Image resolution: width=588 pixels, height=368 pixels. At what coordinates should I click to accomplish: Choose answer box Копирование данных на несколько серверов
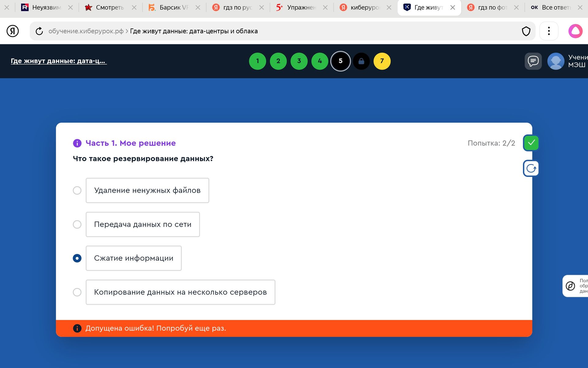[180, 292]
